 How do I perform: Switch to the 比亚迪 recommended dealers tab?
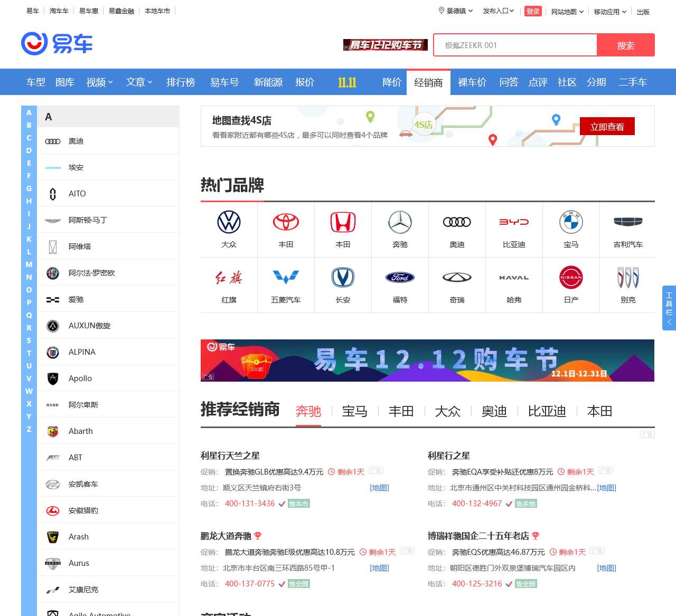point(547,411)
